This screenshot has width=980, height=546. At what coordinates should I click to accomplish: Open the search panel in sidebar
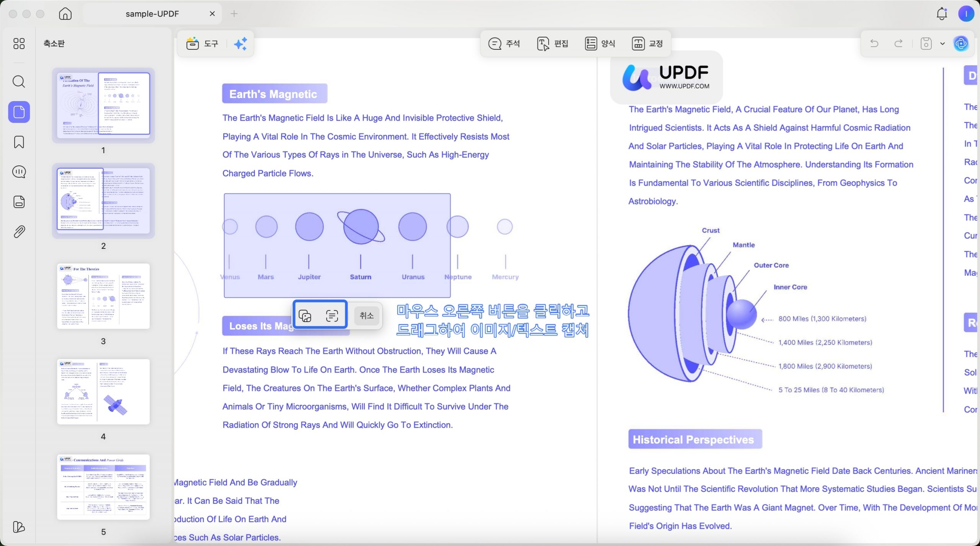19,82
